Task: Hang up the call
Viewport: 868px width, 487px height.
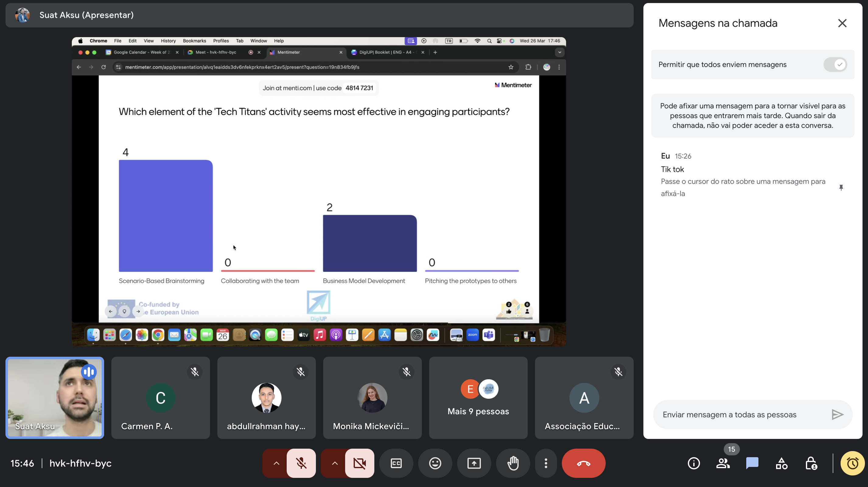Action: click(x=583, y=463)
